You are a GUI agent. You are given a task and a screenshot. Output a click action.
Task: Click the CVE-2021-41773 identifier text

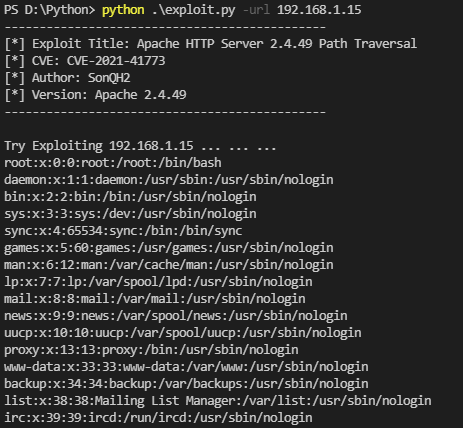[x=116, y=61]
